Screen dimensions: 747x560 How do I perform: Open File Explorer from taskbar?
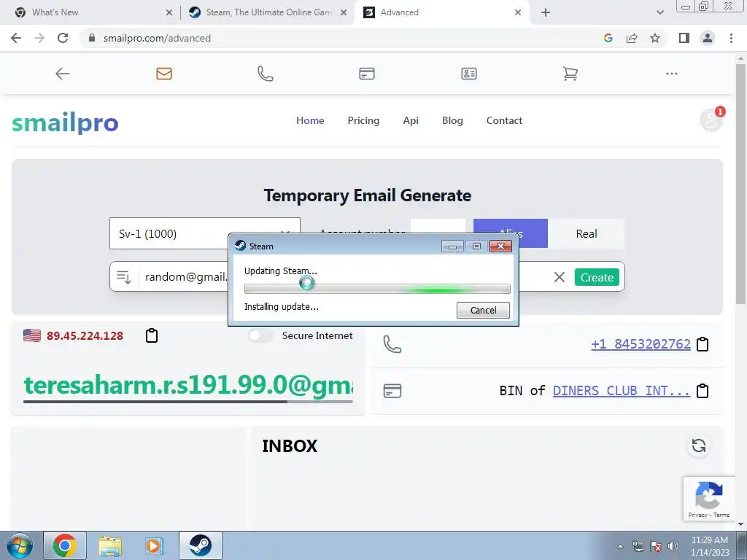110,545
